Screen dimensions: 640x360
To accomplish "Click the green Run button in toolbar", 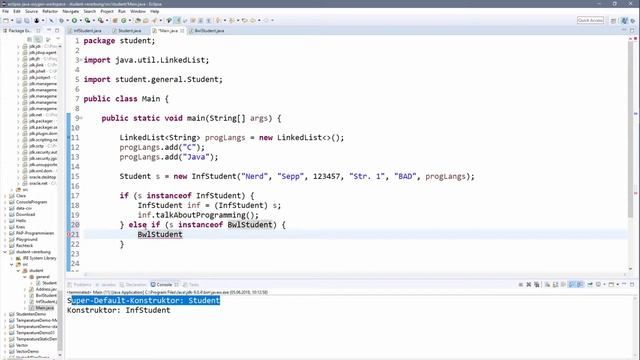I will pyautogui.click(x=74, y=20).
